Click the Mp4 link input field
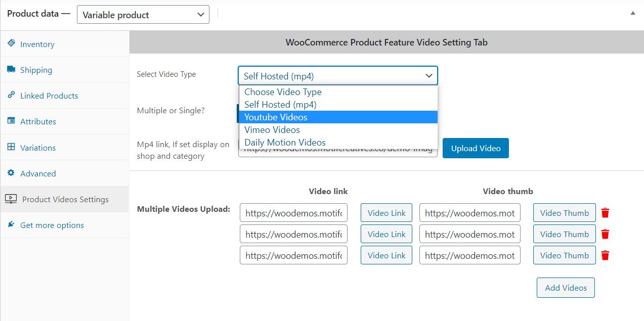The image size is (644, 321). (338, 150)
